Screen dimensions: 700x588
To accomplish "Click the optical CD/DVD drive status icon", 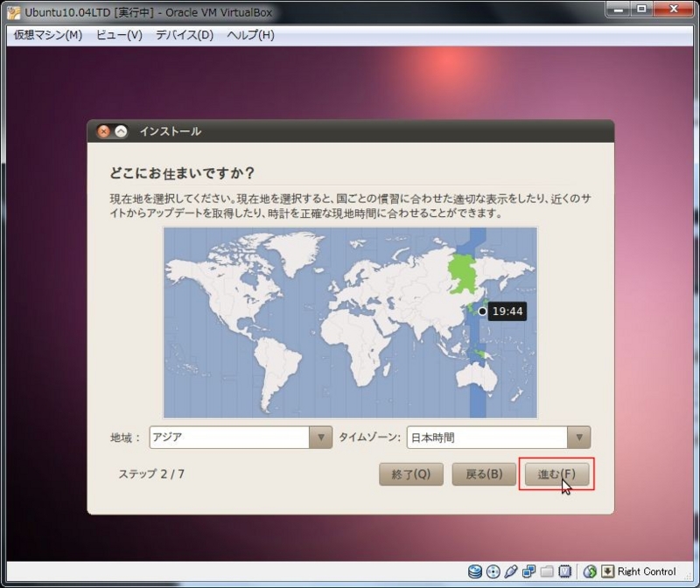I will (493, 571).
